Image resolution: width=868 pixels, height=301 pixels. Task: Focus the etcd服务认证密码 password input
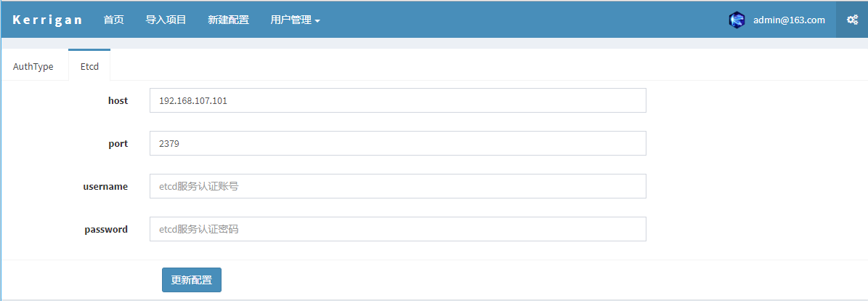tap(397, 229)
